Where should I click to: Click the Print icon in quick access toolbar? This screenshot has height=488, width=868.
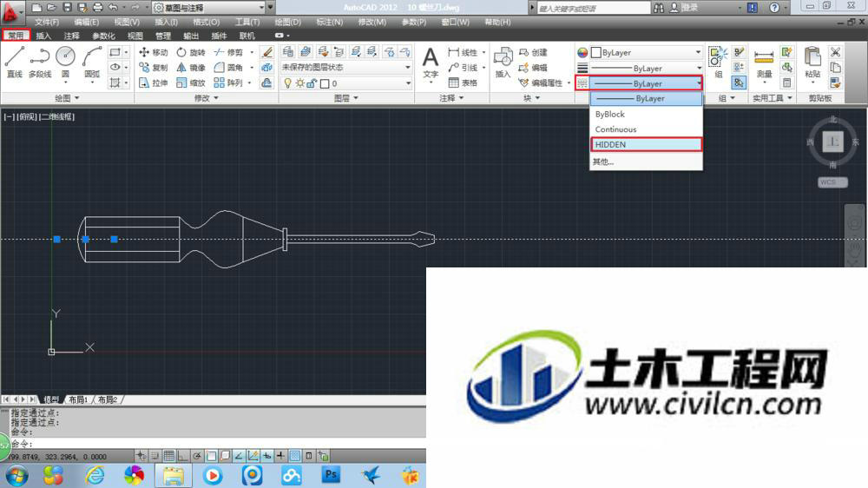[x=98, y=7]
